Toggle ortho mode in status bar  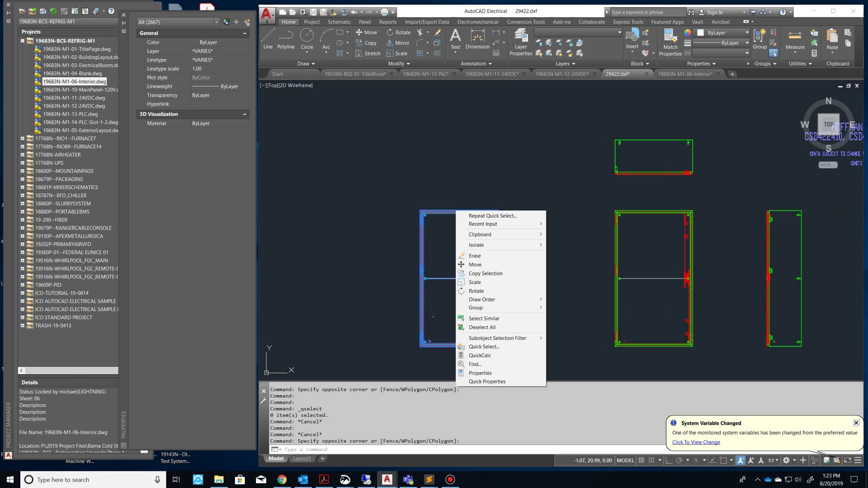point(669,460)
